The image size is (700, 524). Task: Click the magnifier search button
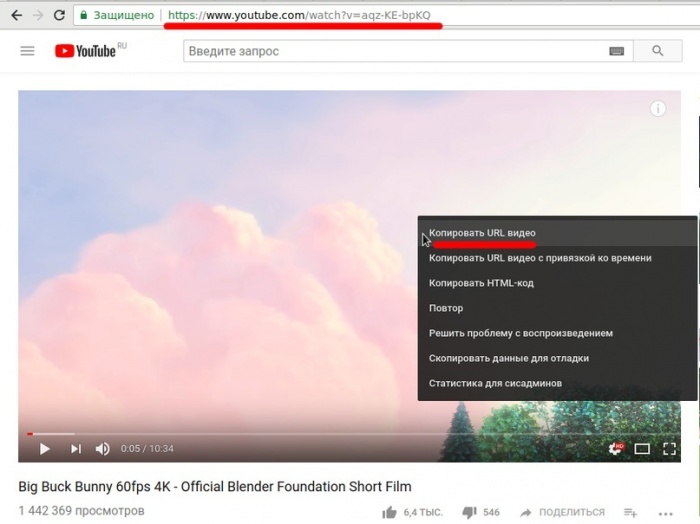click(x=658, y=51)
